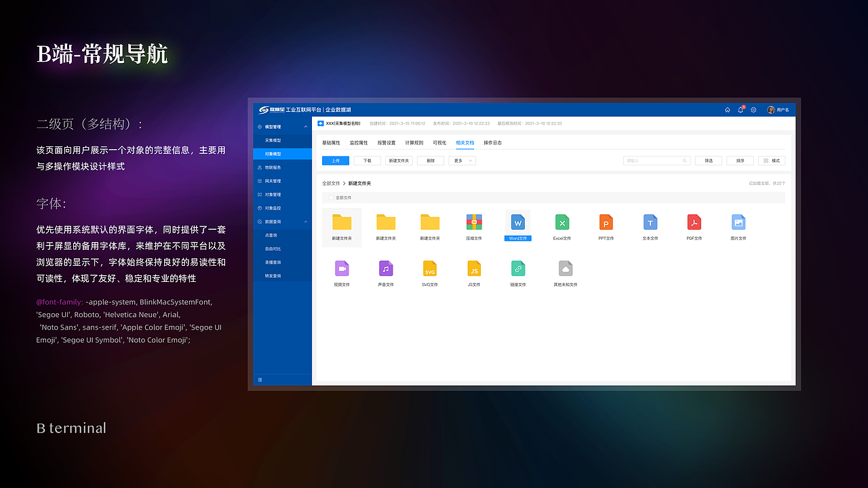Open the PDF文件 icon

694,222
